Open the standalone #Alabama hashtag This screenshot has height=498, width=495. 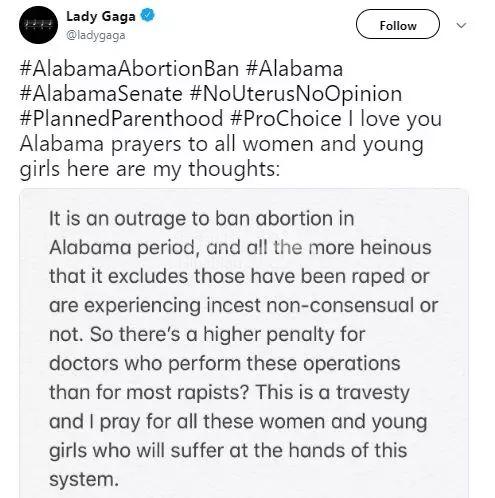tap(294, 69)
